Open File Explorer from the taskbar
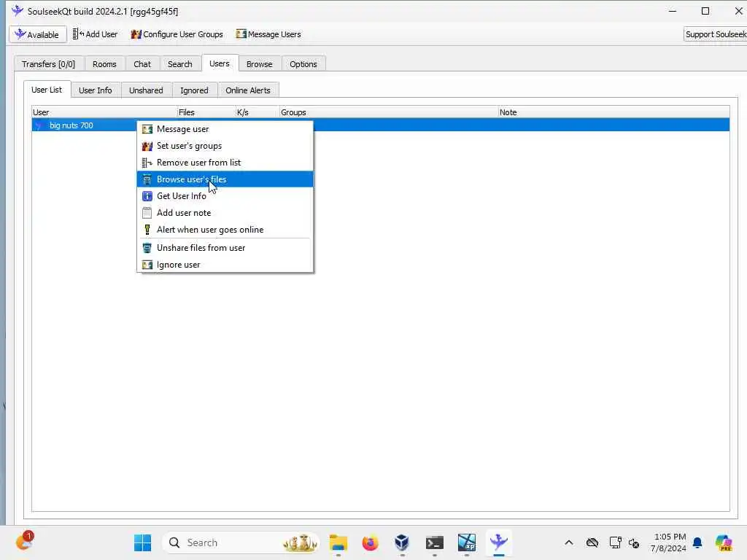Screen dimensions: 747x560 point(338,542)
